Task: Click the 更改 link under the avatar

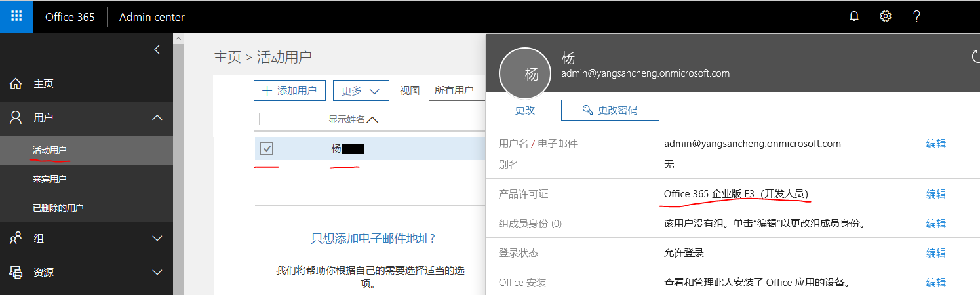Action: click(525, 110)
